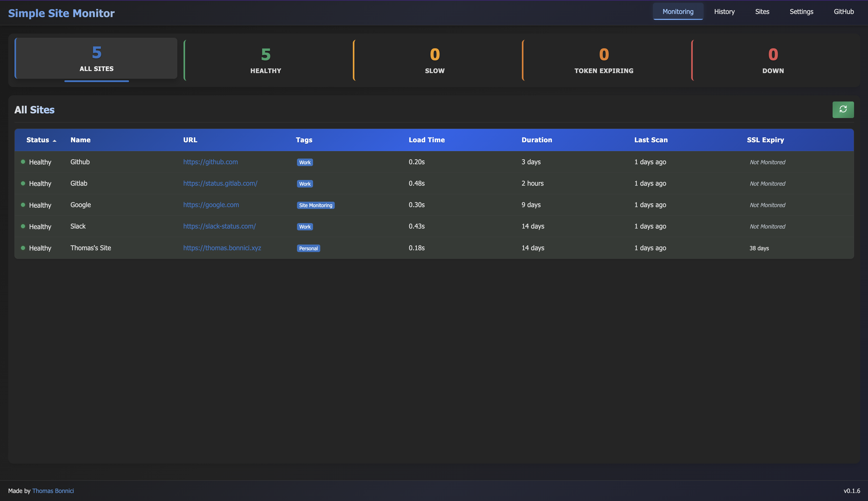The image size is (868, 501).
Task: Click the green status dot for Github
Action: (23, 162)
